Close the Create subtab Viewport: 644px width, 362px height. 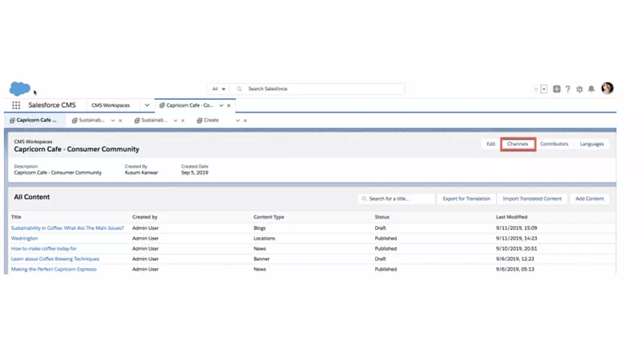point(246,121)
